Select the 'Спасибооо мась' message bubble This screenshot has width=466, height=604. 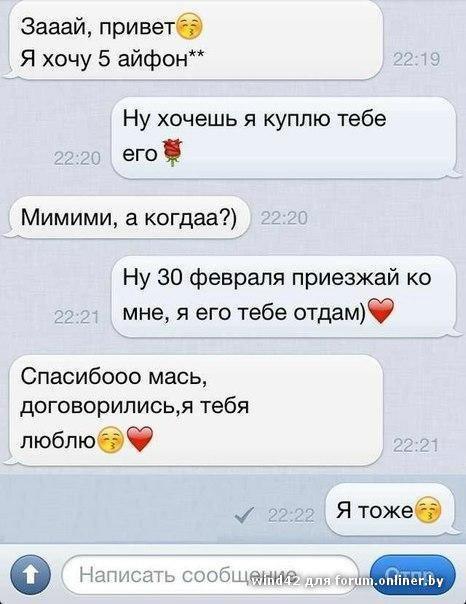(193, 410)
